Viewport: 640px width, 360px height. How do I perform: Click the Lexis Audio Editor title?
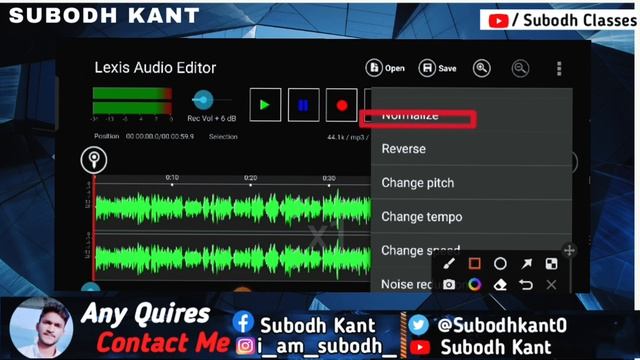[x=155, y=68]
